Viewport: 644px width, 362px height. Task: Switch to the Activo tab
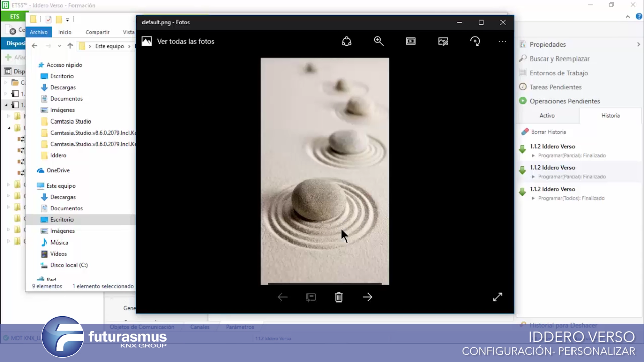(547, 115)
